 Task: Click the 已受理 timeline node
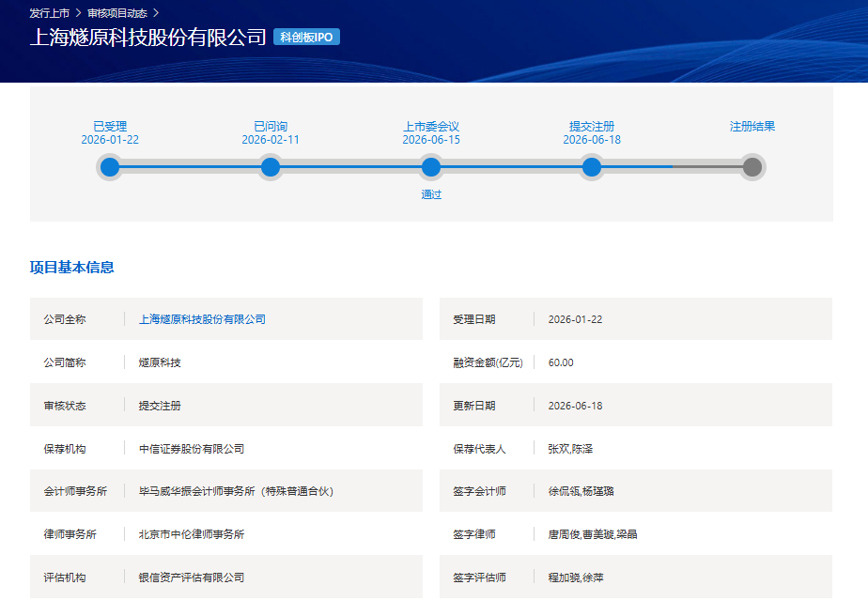[x=110, y=167]
